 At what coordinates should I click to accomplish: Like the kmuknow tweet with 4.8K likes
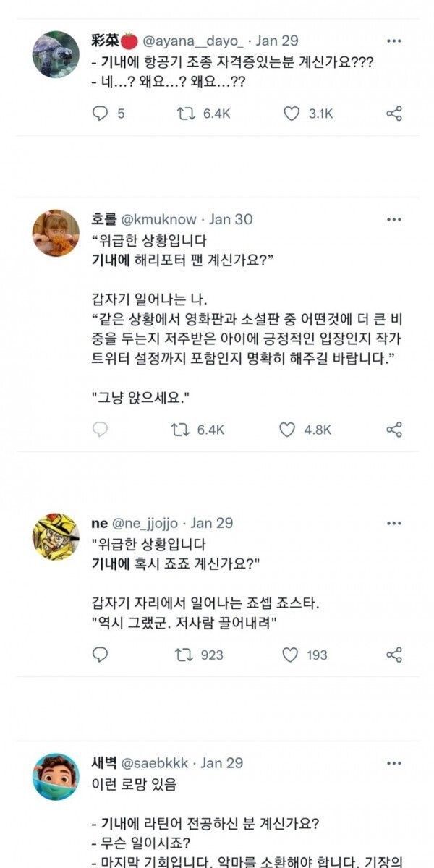[287, 430]
